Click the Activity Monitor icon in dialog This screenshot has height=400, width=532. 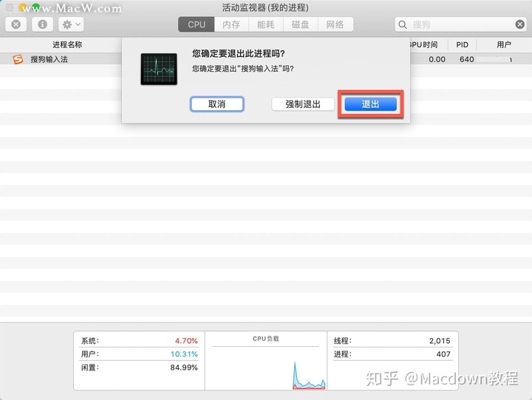click(x=159, y=69)
